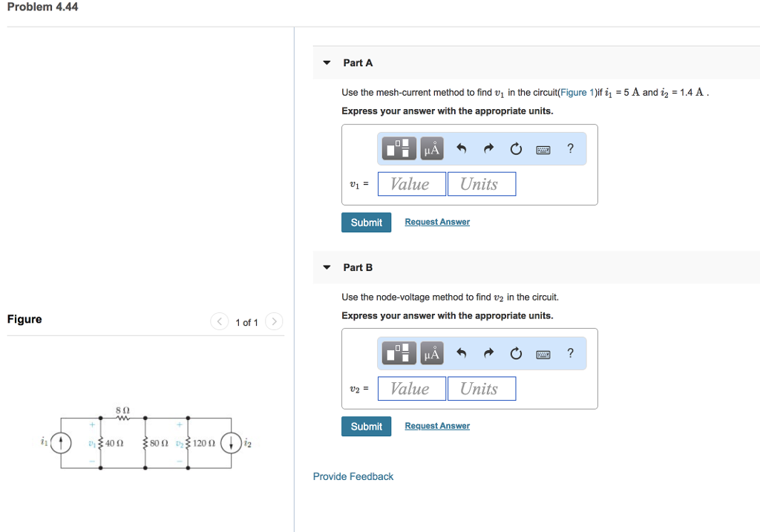Collapse the Part B section
This screenshot has height=532, width=760.
coord(327,267)
